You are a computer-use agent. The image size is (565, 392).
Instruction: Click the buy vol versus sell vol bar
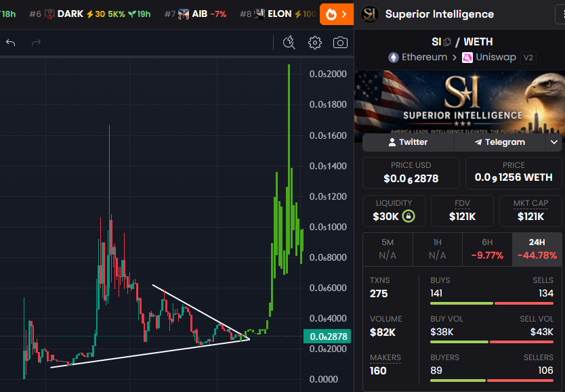491,342
